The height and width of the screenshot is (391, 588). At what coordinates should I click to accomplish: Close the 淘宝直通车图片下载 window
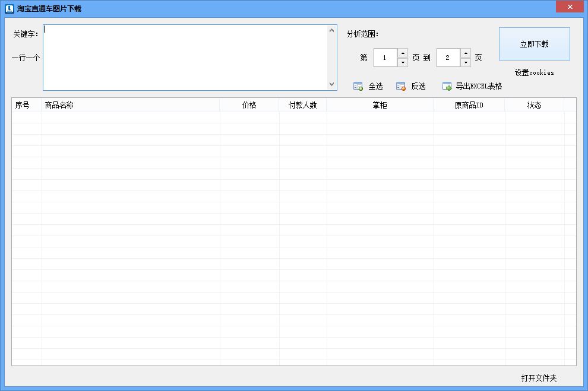coord(570,7)
